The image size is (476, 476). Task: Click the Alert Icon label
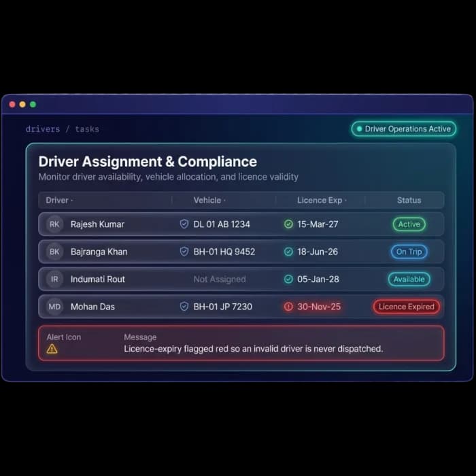pos(64,337)
